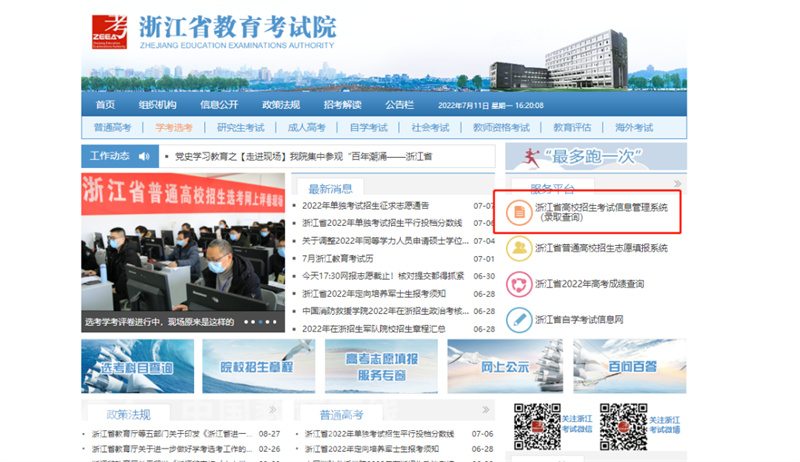800x462 pixels.
Task: Click the 百问百答 banner
Action: (630, 366)
